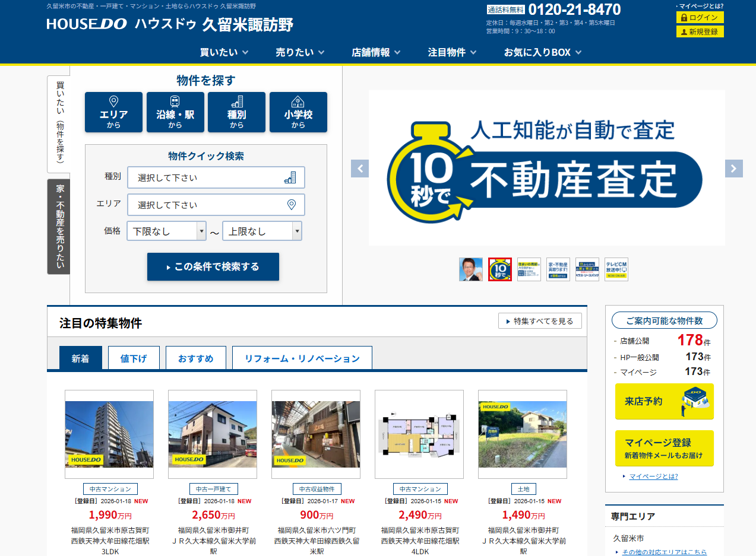The image size is (756, 556).
Task: Open the 1,990万円 中古マンション listing photo
Action: tap(109, 434)
